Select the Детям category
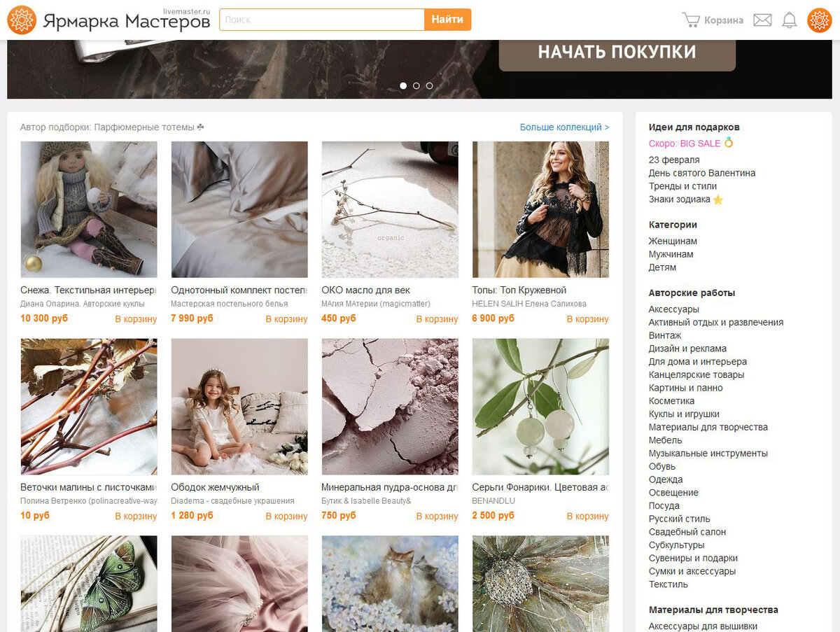Image resolution: width=840 pixels, height=632 pixels. [662, 267]
